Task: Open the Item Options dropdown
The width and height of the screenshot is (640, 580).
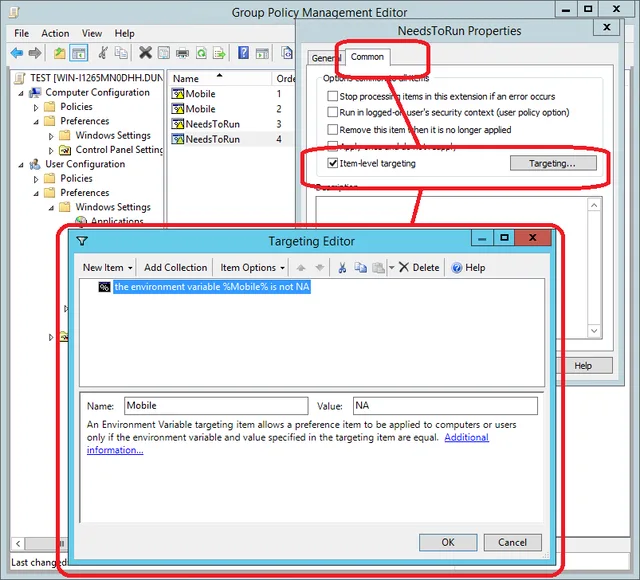Action: [x=252, y=268]
